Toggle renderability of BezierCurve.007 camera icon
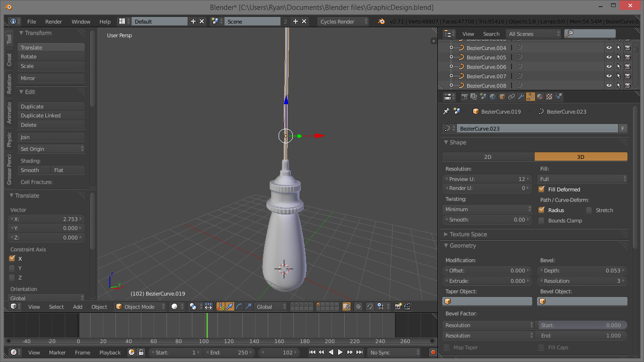This screenshot has width=644, height=362. click(x=628, y=76)
